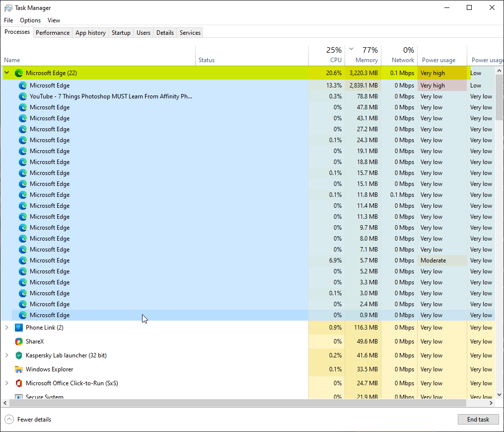Click the Phone Link app icon
This screenshot has height=432, width=504.
point(19,328)
